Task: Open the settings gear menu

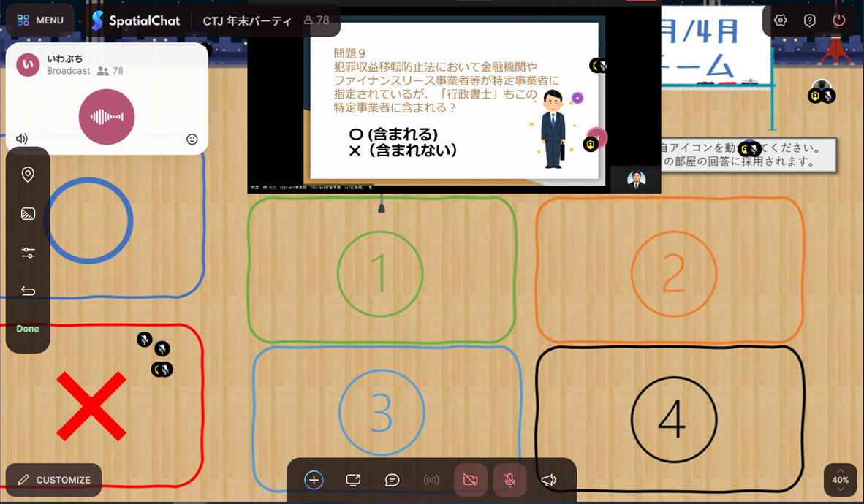Action: point(780,20)
